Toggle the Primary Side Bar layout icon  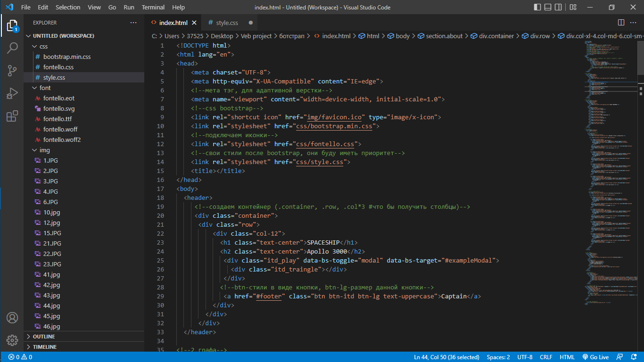[538, 7]
